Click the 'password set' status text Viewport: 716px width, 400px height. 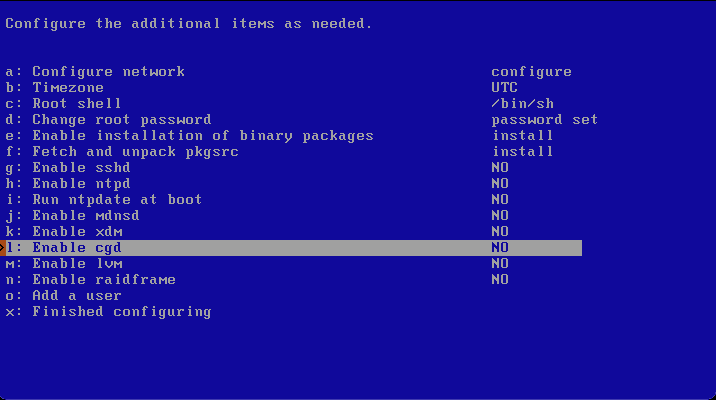(545, 120)
